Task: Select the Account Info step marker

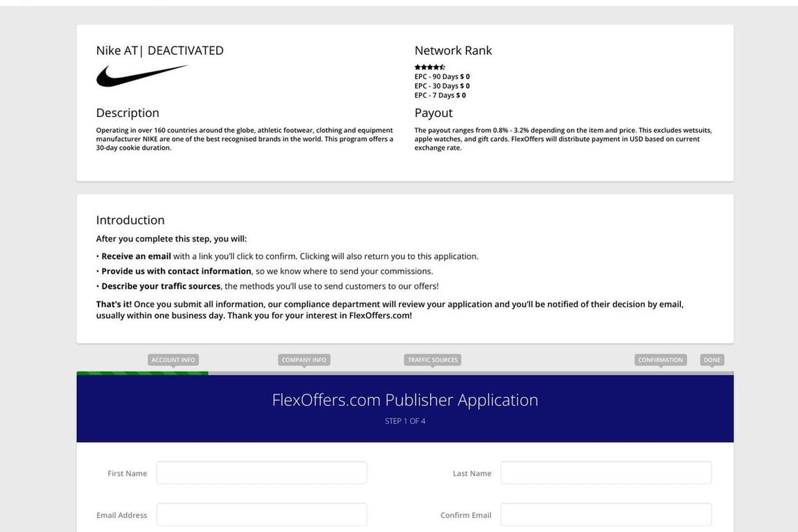Action: point(173,360)
